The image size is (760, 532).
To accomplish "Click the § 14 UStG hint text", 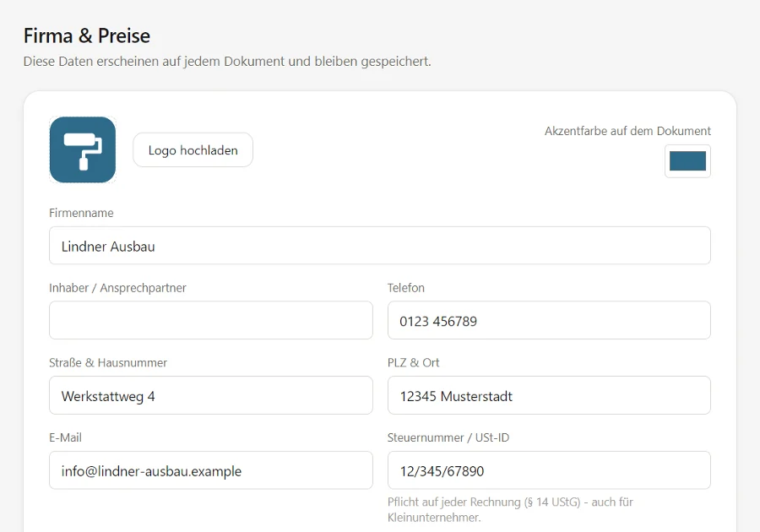I will click(x=552, y=502).
